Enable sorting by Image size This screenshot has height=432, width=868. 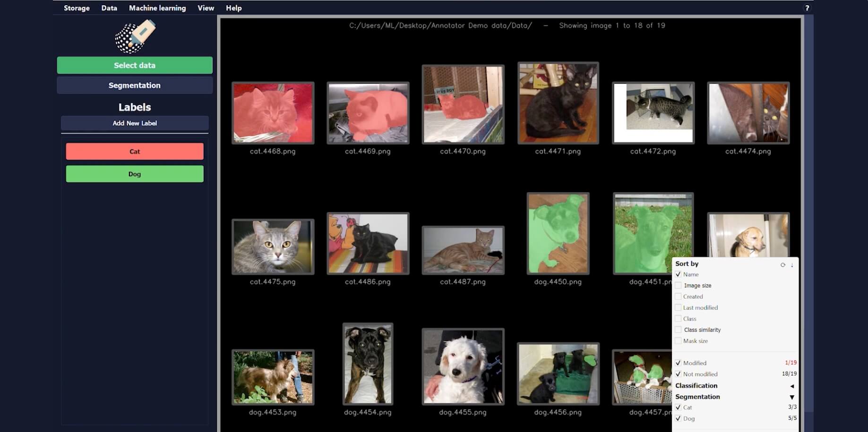[679, 286]
